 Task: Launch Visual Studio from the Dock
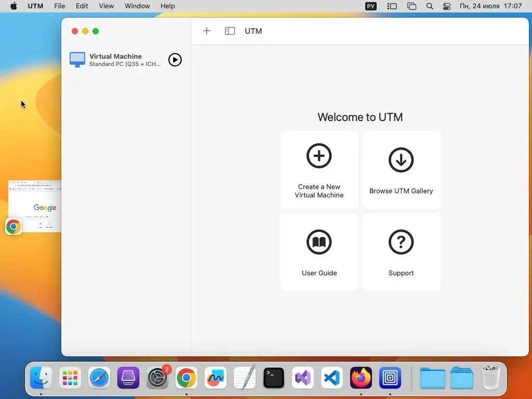(303, 378)
